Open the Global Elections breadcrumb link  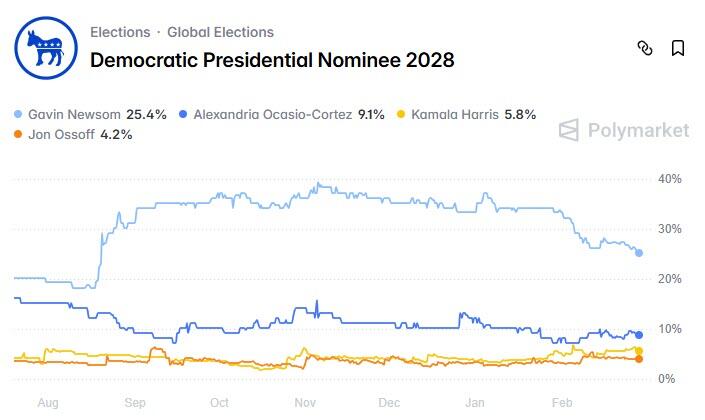pos(220,32)
